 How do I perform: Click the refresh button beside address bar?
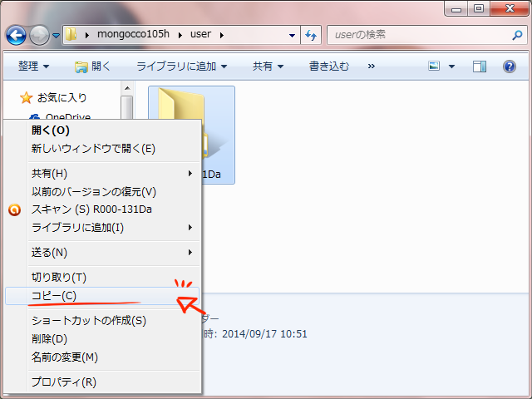pos(311,36)
